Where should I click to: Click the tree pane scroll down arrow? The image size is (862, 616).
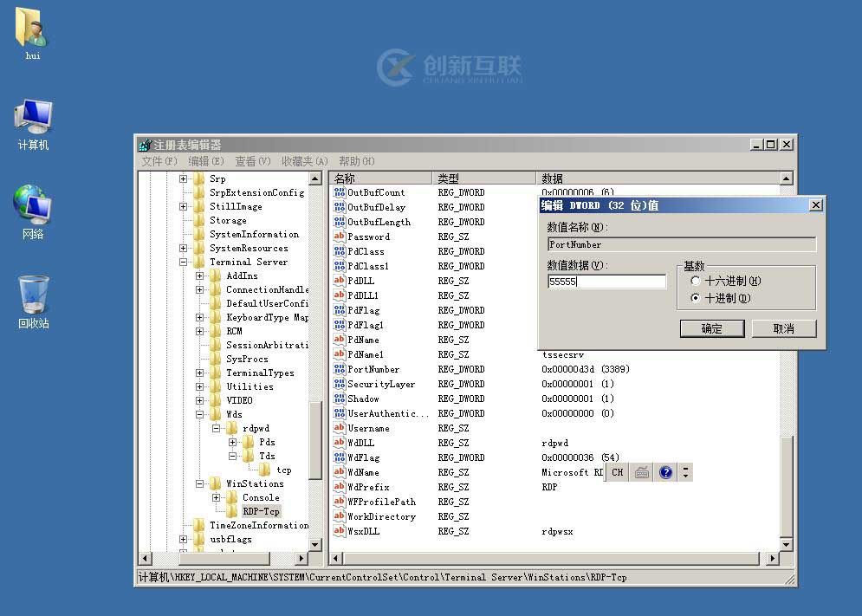click(x=315, y=544)
